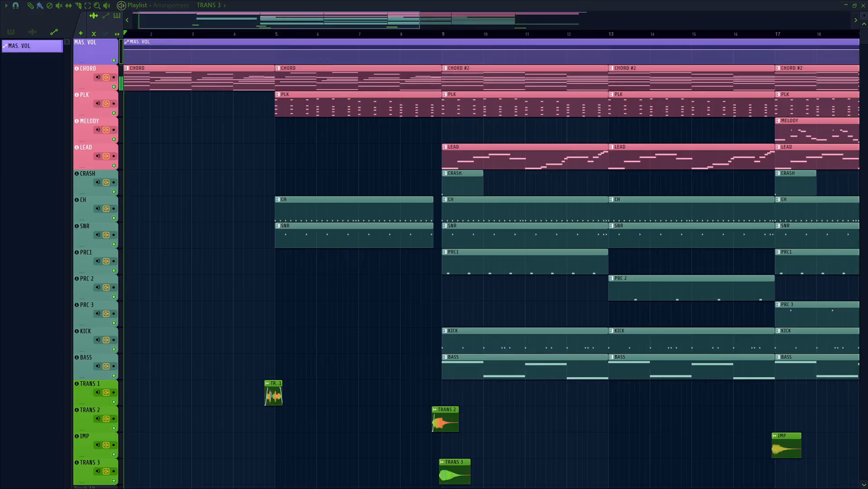Select the Slice tool icon
This screenshot has width=868, height=489.
point(78,5)
